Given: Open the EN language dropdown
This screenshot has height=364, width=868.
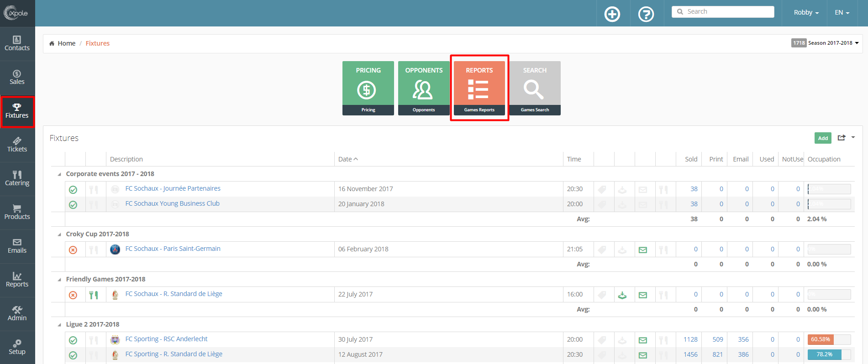Looking at the screenshot, I should pyautogui.click(x=842, y=13).
